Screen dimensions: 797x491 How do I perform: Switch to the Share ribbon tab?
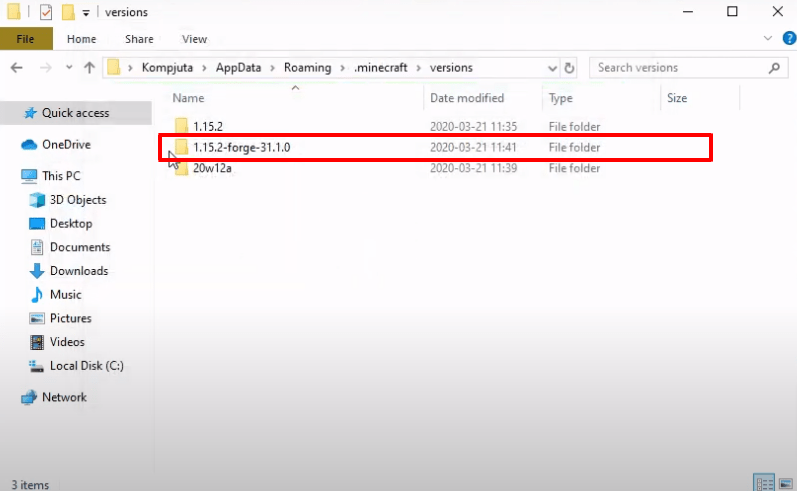pos(139,39)
